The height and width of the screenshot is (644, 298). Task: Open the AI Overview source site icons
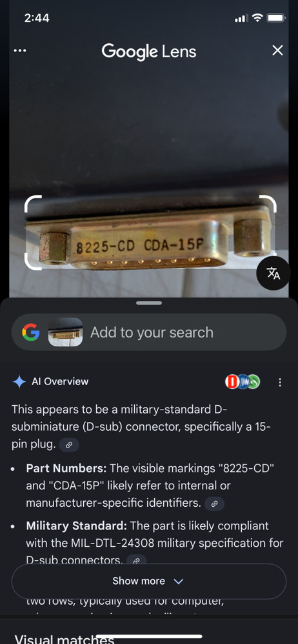pos(243,381)
